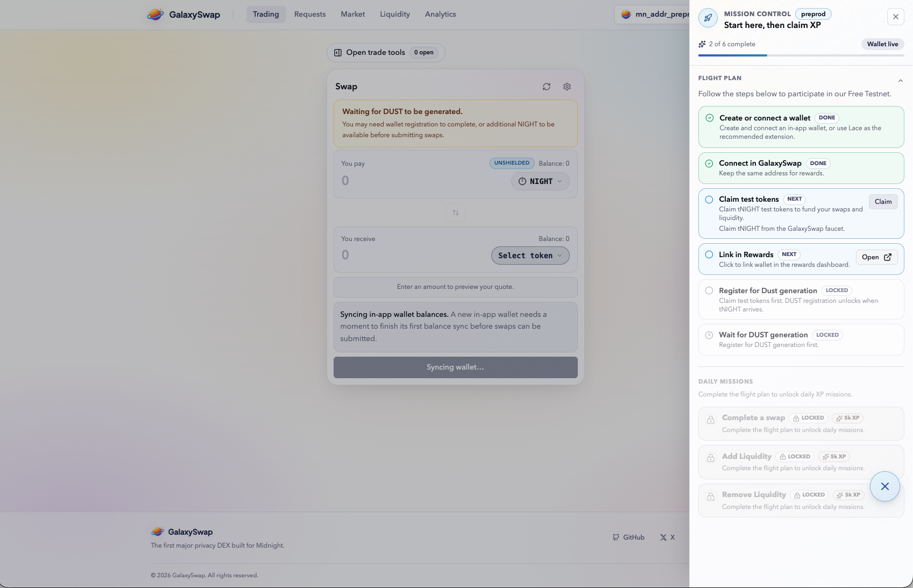The image size is (913, 588).
Task: Open the NIGHT token dropdown
Action: (540, 181)
